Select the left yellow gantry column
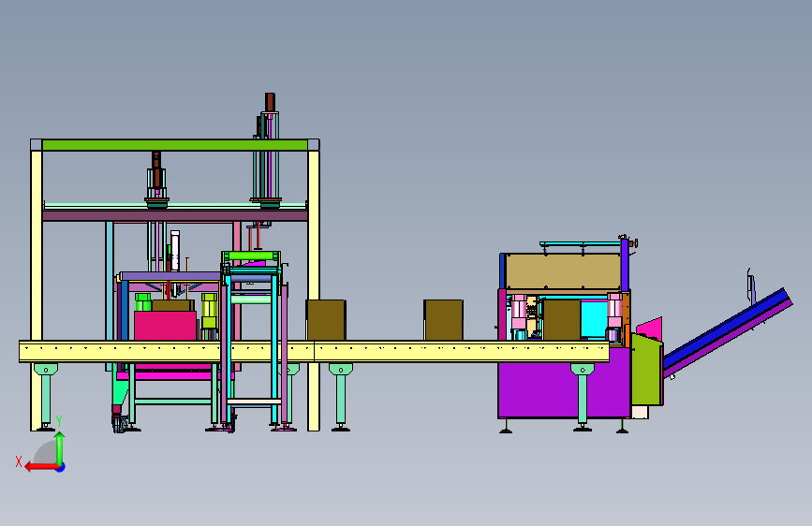 [37, 245]
